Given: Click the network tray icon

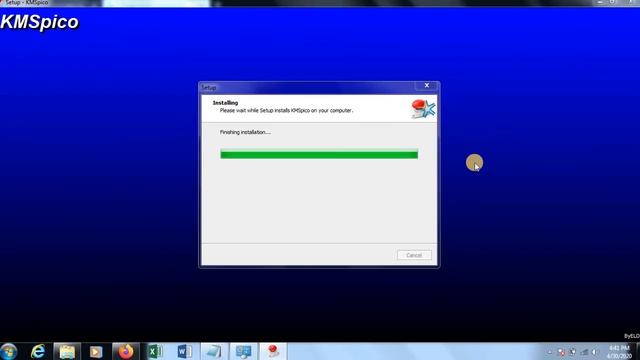Looking at the screenshot, I should pos(584,352).
